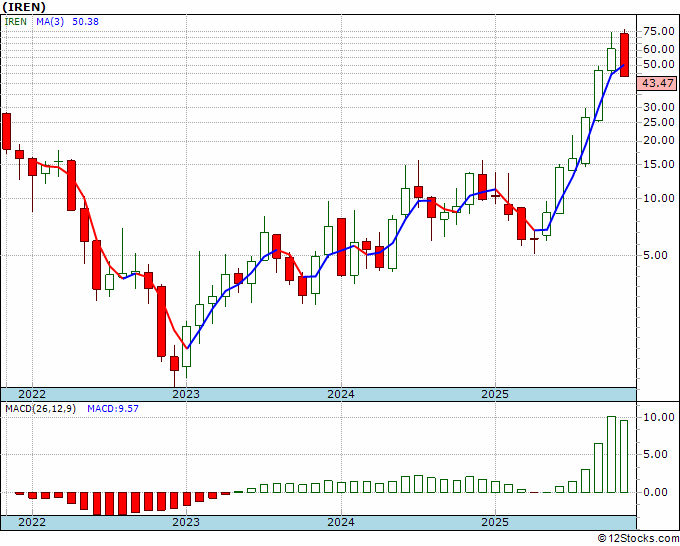Click the current price tag 43.47

[657, 83]
